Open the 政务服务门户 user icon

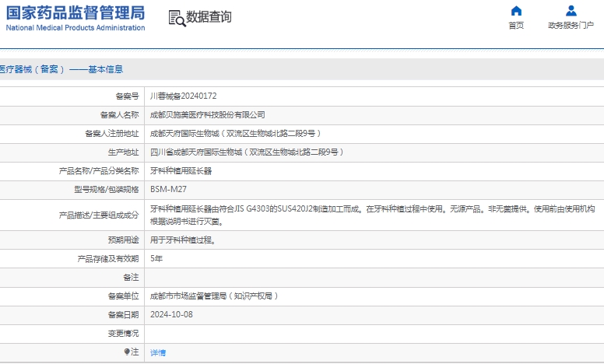coord(571,11)
